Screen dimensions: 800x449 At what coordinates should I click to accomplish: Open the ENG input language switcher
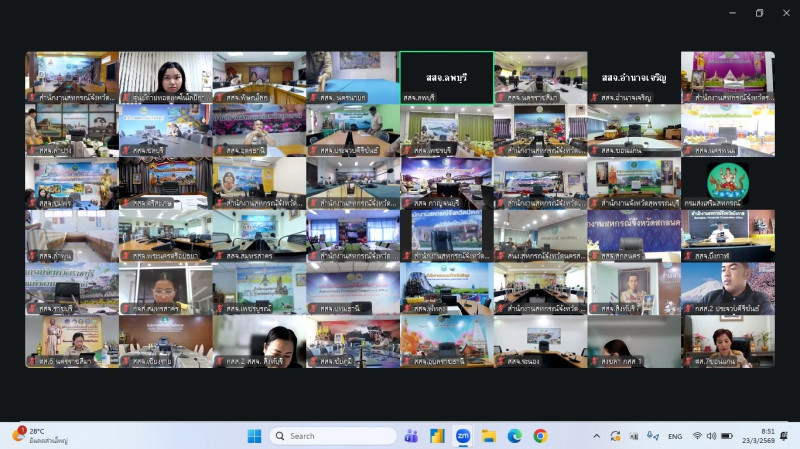tap(675, 436)
